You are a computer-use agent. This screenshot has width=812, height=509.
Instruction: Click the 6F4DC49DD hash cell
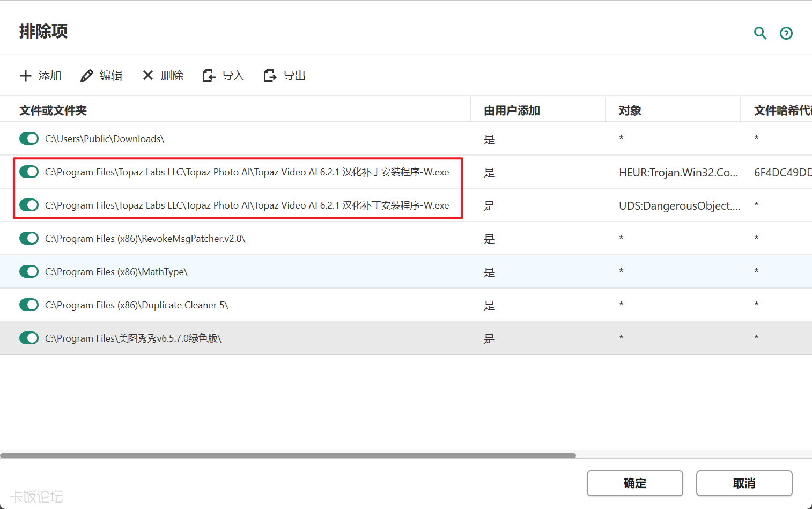[783, 172]
